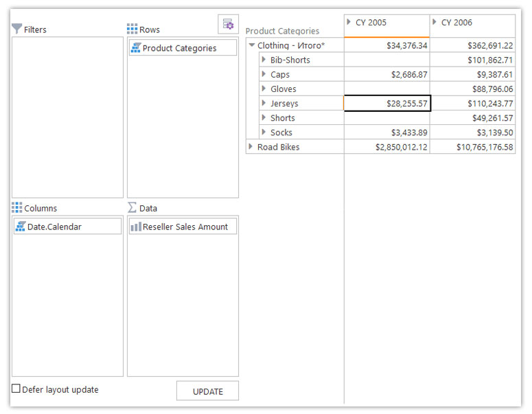Screen dimensions: 532x414
Task: Select the Road Bikes cell $2,850,012.12
Action: pyautogui.click(x=386, y=147)
